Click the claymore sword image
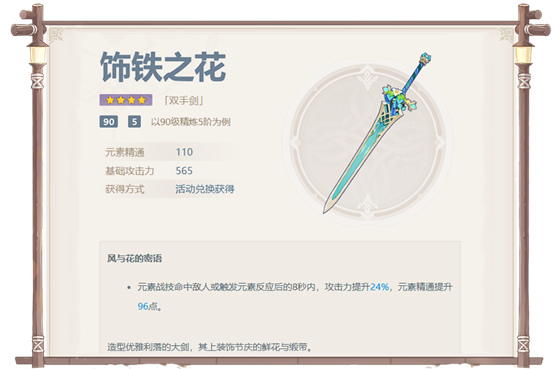Image resolution: width=553 pixels, height=369 pixels. pyautogui.click(x=377, y=133)
